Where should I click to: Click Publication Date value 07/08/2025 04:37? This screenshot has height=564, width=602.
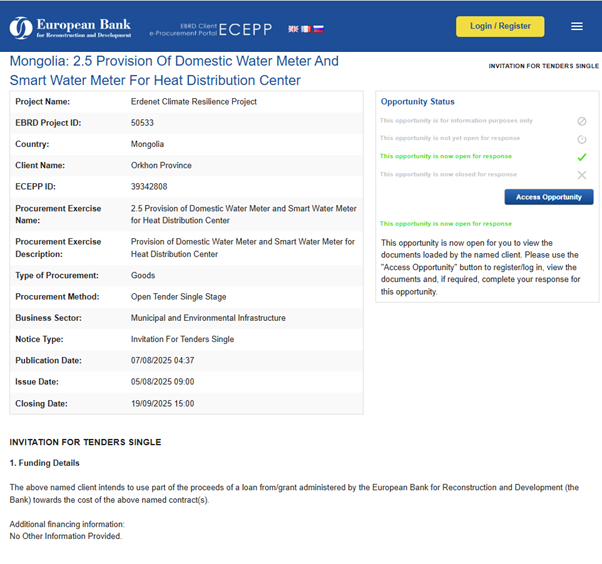tap(162, 361)
